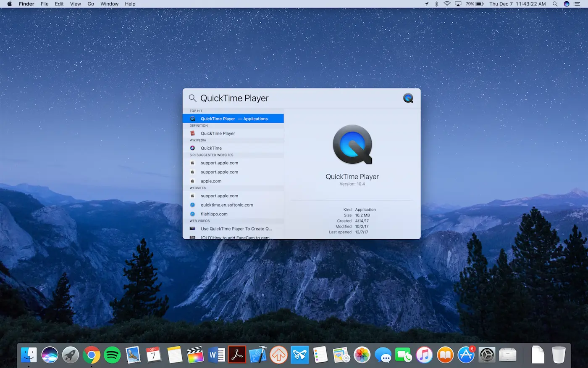Click the Created date 4/14/17

tap(362, 221)
